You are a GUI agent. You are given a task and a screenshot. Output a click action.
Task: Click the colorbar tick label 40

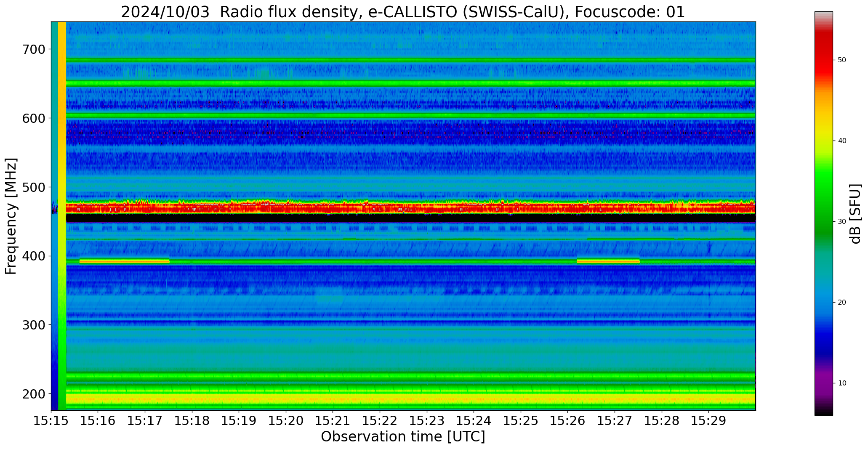click(842, 141)
